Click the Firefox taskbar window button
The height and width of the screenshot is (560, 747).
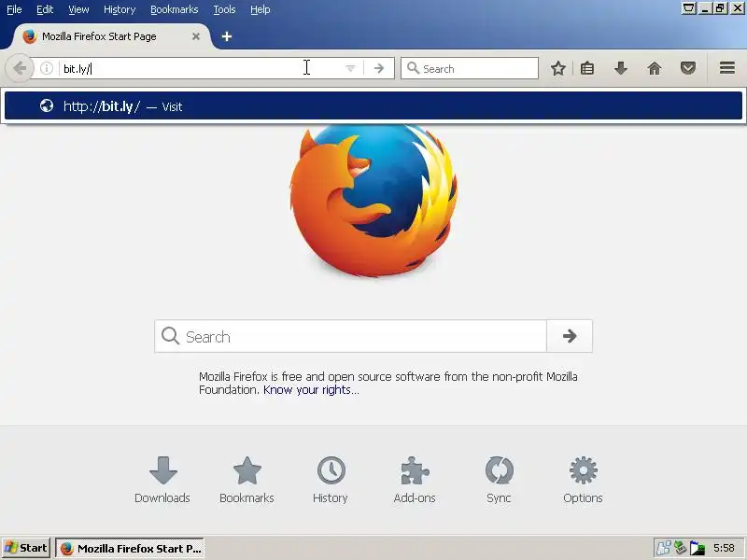pos(130,548)
